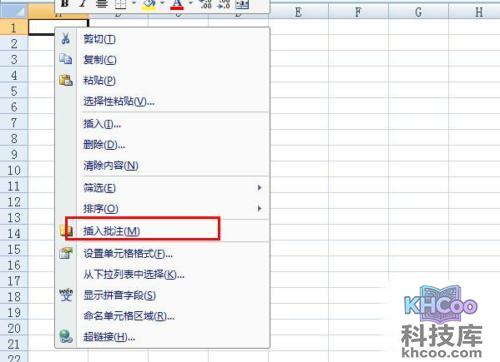Click the merge and center icon
This screenshot has height=362, width=500.
tap(242, 4)
